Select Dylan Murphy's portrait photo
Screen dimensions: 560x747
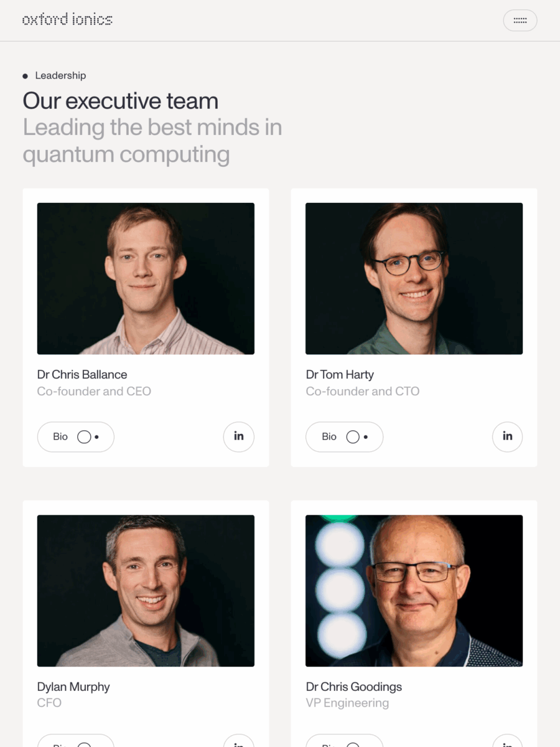click(146, 591)
